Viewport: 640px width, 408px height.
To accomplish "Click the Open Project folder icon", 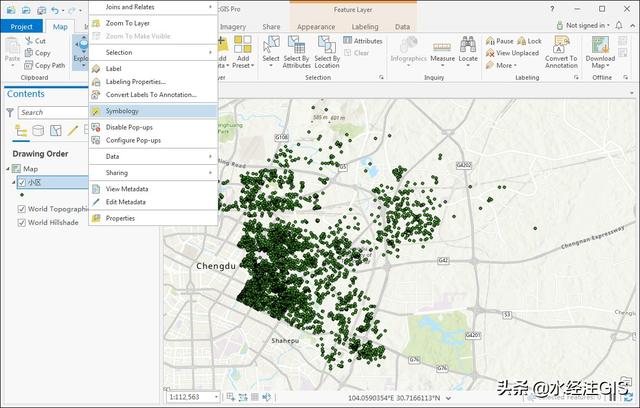I will point(26,10).
